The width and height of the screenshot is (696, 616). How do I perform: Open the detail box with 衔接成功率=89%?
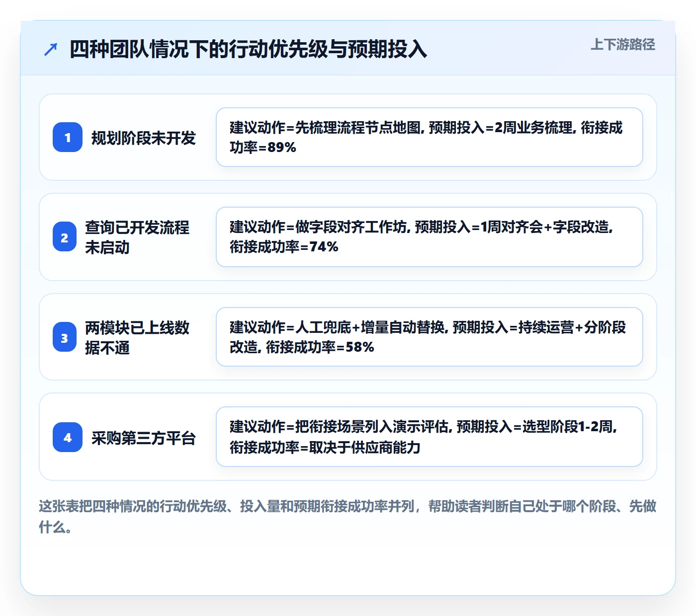(x=430, y=137)
